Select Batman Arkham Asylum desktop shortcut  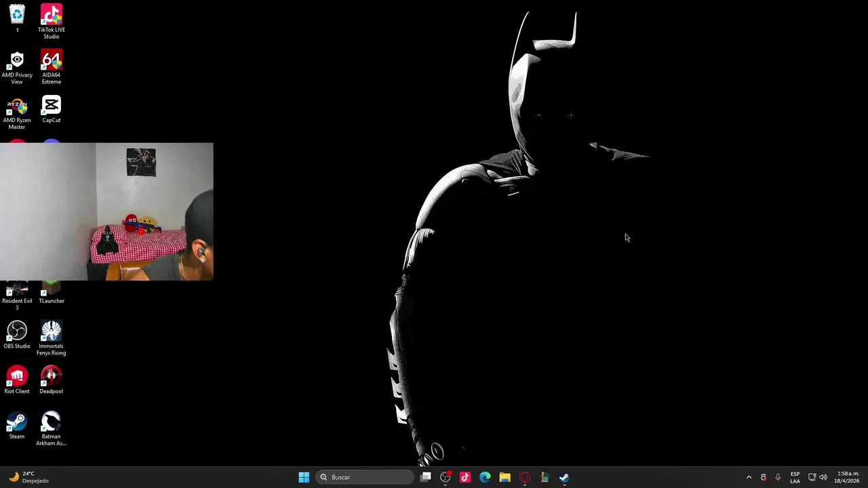coord(52,429)
